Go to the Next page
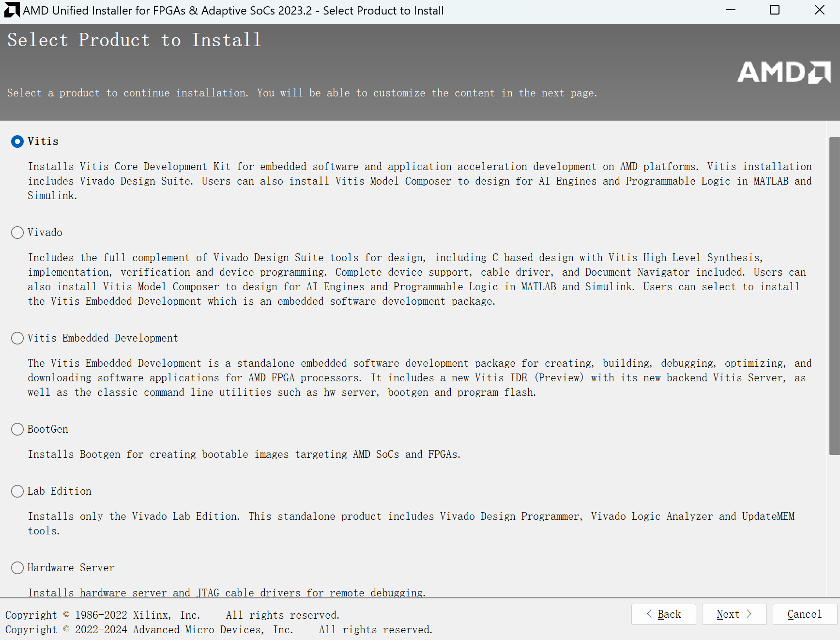The image size is (840, 640). click(734, 614)
